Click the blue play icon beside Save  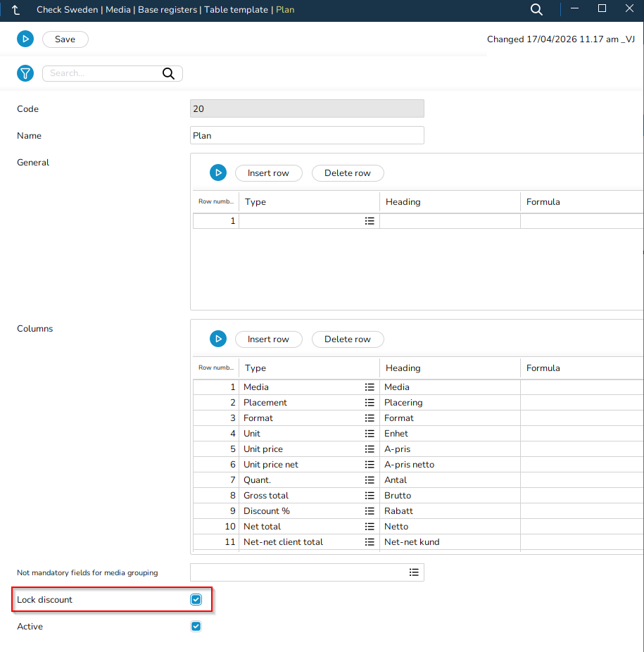coord(25,39)
